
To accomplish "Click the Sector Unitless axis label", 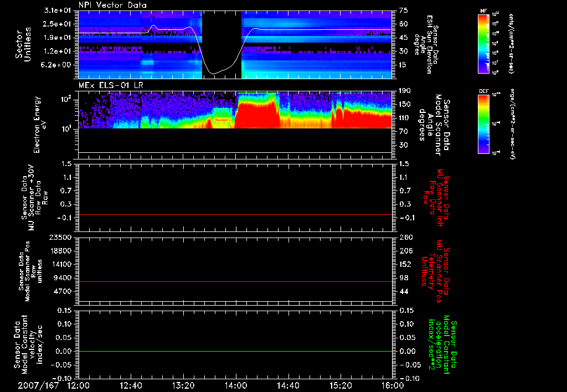I will pyautogui.click(x=23, y=44).
